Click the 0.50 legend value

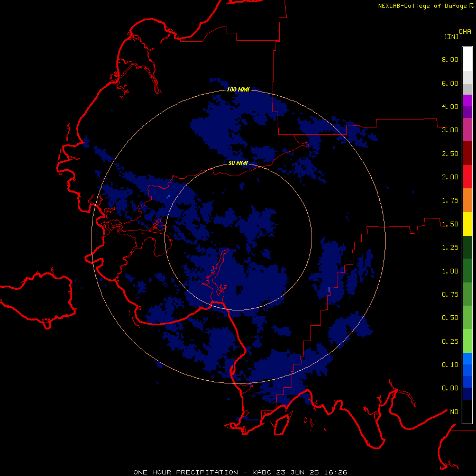(x=450, y=318)
